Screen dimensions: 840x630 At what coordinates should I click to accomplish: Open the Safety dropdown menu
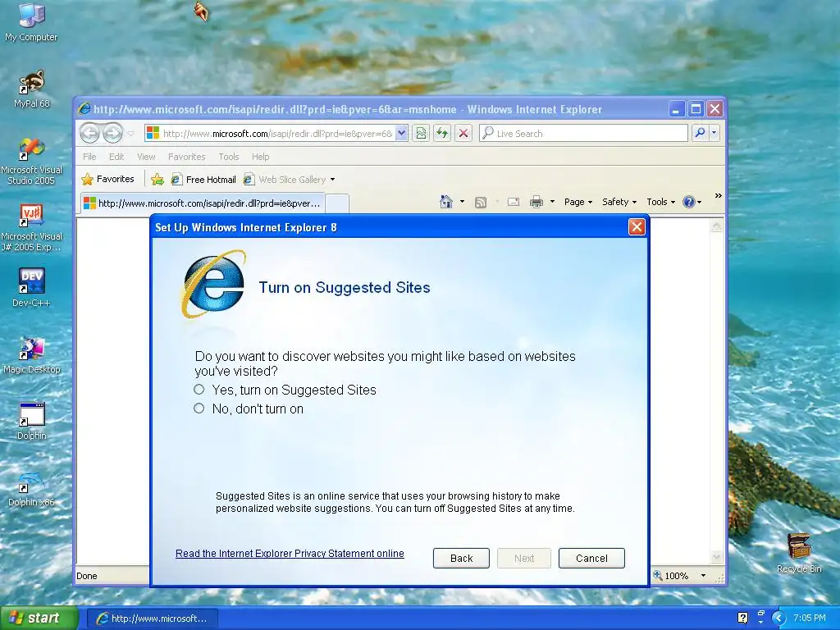coord(619,202)
